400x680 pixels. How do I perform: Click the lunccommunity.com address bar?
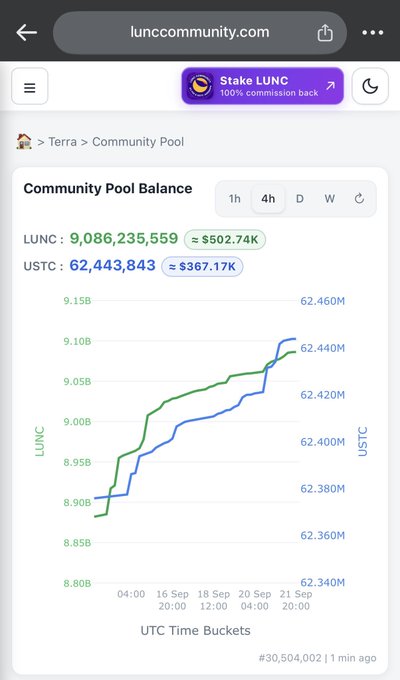200,33
